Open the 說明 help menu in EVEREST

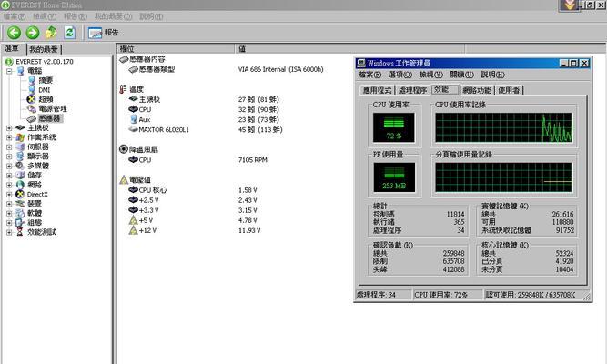(151, 16)
